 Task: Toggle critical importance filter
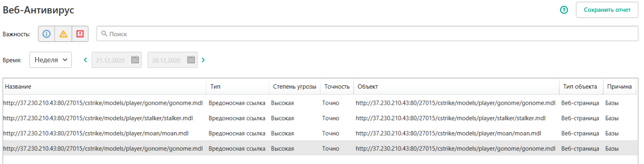coord(80,34)
